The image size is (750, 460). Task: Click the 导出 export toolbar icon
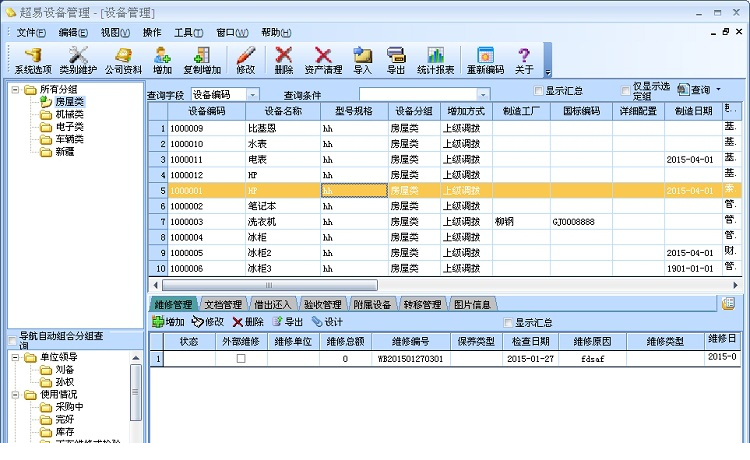coord(396,61)
